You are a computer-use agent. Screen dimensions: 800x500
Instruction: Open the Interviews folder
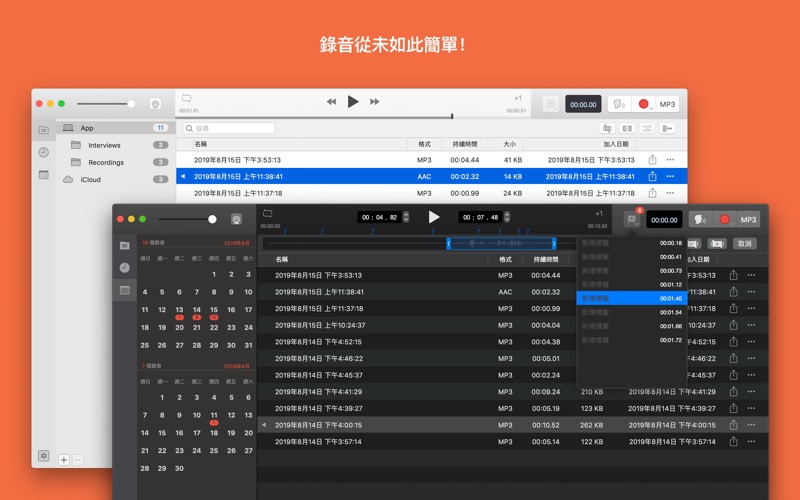point(115,145)
